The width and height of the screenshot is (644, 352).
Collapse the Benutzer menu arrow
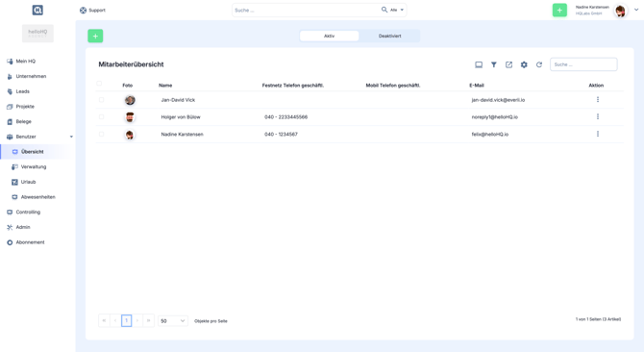(x=71, y=137)
